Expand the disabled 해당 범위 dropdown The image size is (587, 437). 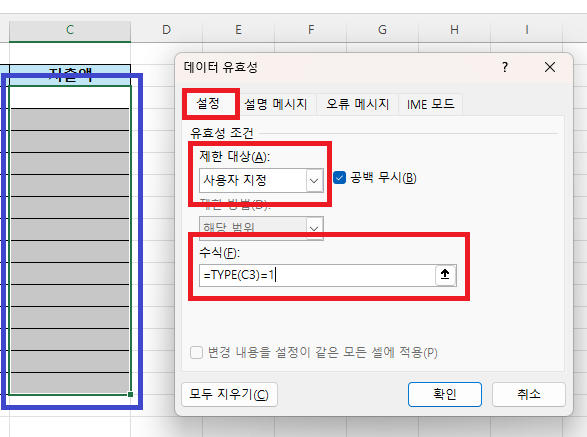coord(261,228)
